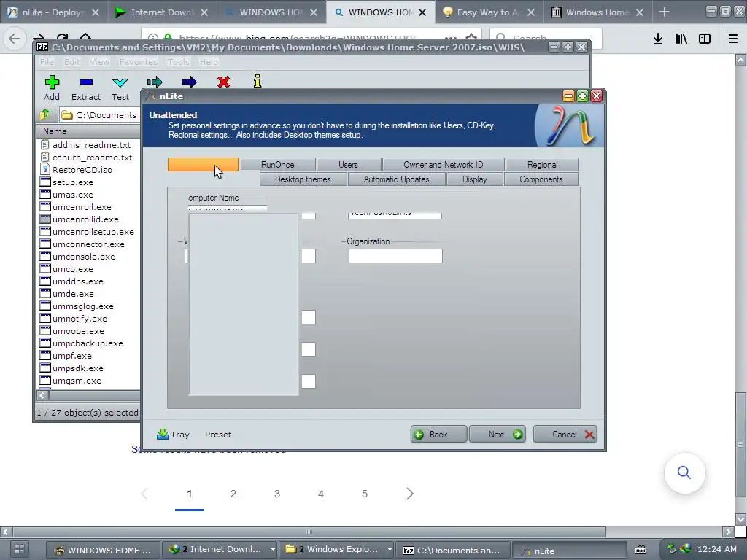Open the Tools menu in 7-Zip
The image size is (747, 560).
click(179, 62)
